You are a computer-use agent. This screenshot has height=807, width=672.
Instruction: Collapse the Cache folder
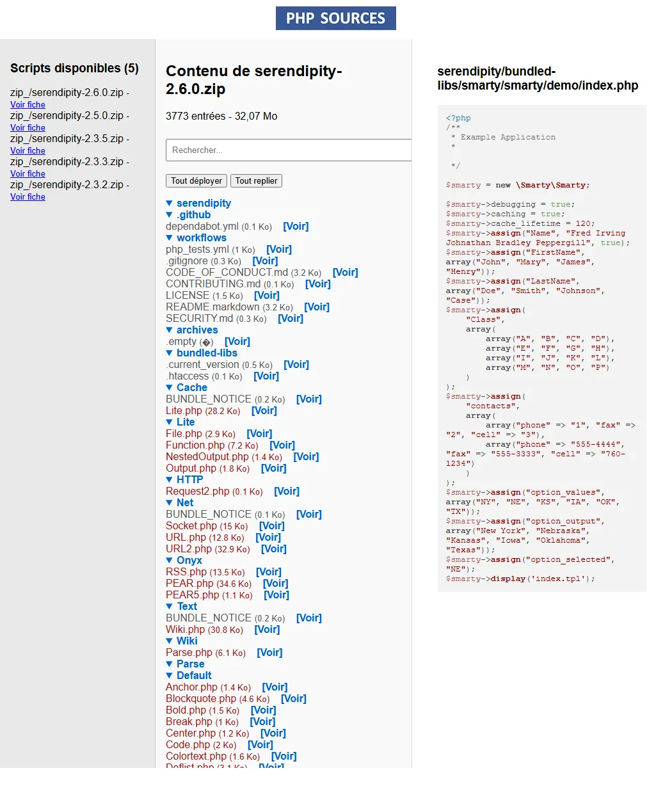point(186,388)
